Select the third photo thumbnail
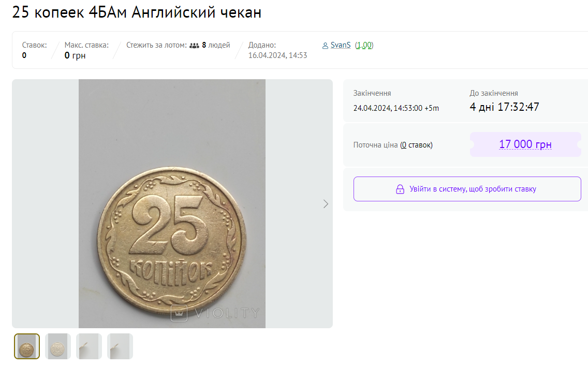Viewport: 588px width, 366px height. pyautogui.click(x=89, y=346)
